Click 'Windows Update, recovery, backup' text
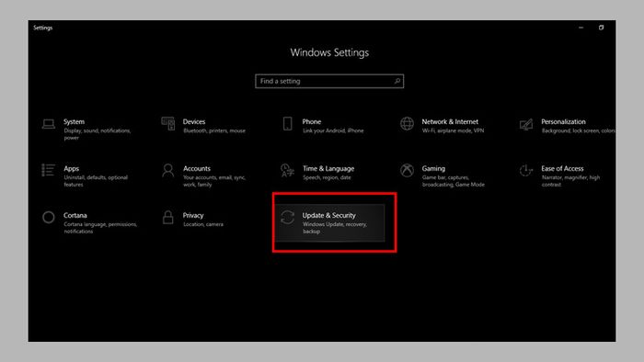This screenshot has height=362, width=644. tap(335, 228)
